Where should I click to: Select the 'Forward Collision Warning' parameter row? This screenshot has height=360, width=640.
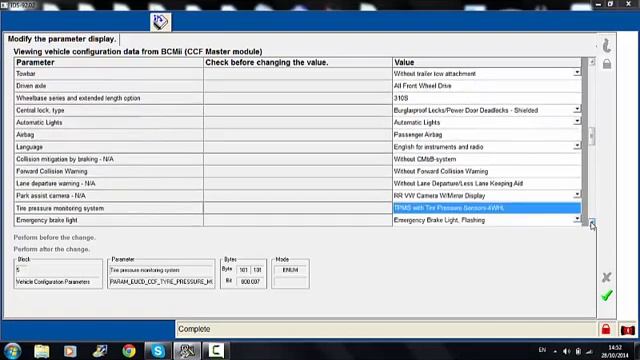[x=109, y=171]
